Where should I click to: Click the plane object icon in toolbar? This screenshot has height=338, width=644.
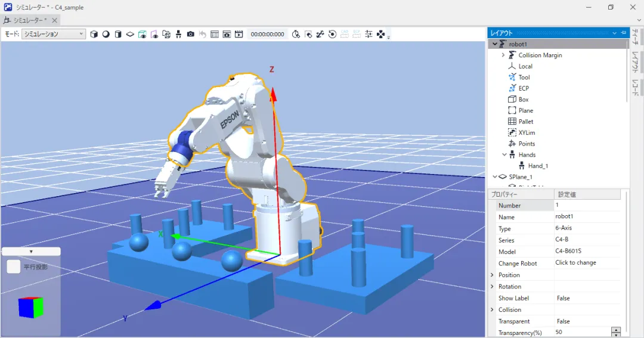pyautogui.click(x=130, y=35)
